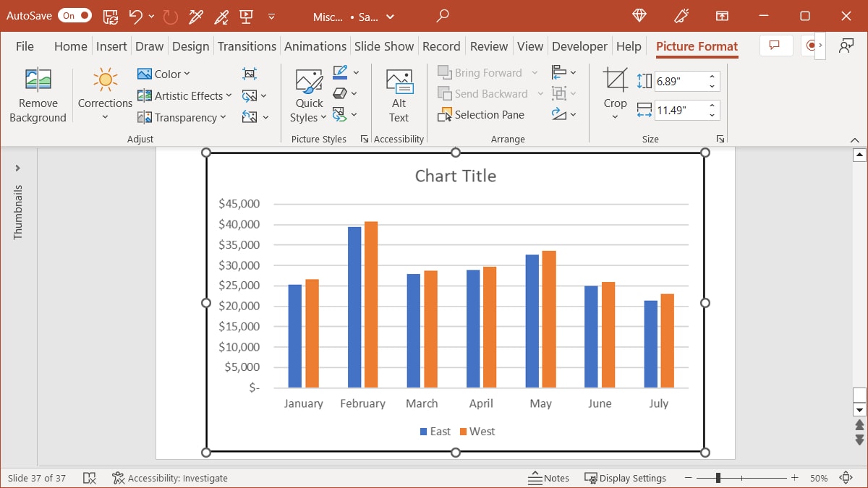Toggle AutoSave off
Screen dimensions: 868x488
point(77,14)
